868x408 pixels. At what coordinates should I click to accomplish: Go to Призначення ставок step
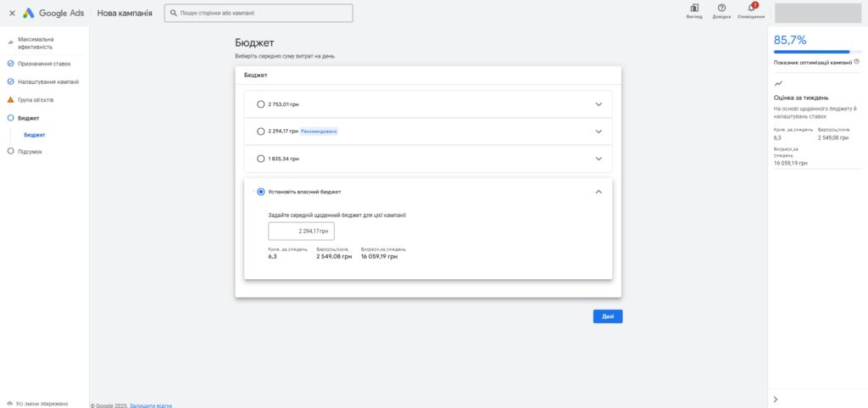coord(44,64)
